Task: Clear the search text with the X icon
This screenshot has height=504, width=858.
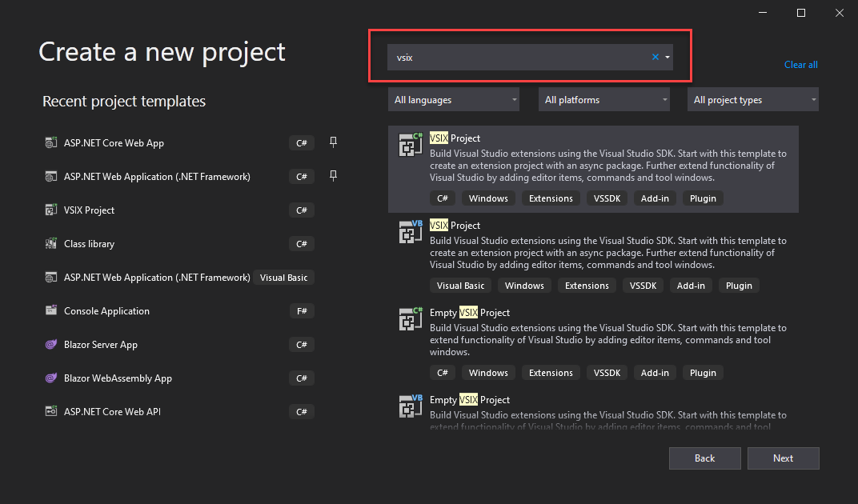Action: 655,57
